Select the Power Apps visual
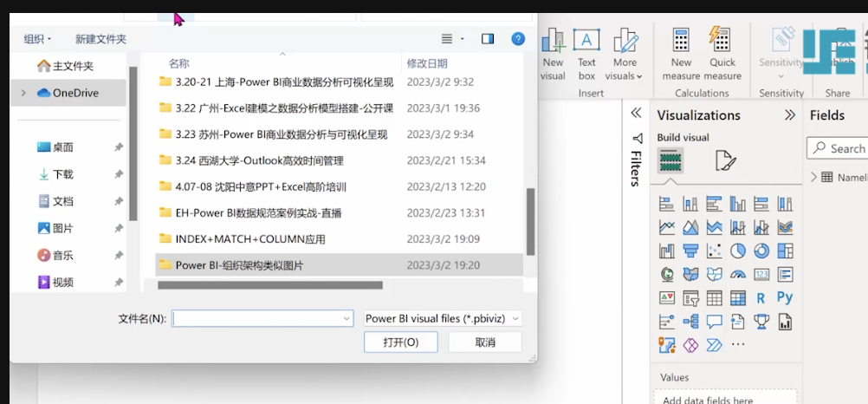 coord(690,345)
